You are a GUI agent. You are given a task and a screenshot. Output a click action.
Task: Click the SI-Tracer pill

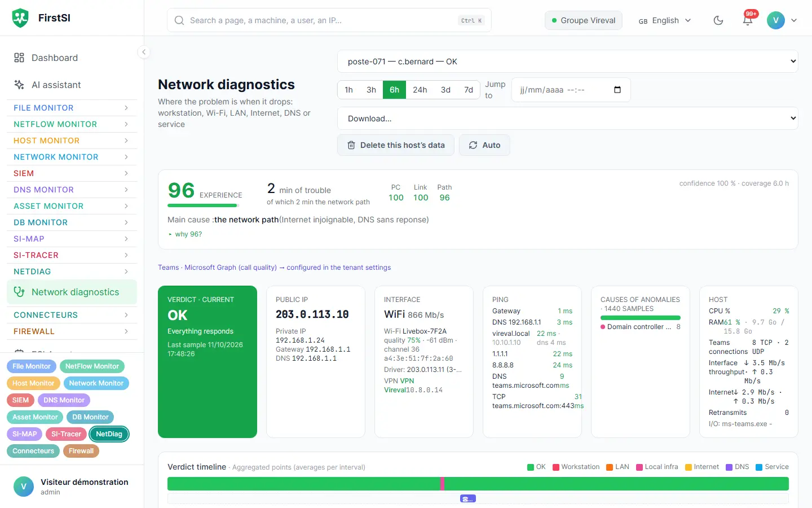67,434
